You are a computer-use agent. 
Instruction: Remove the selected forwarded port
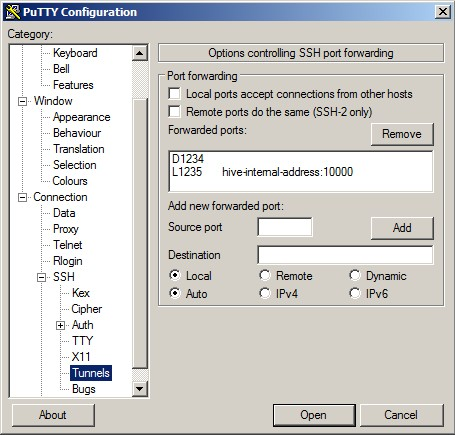[x=402, y=134]
